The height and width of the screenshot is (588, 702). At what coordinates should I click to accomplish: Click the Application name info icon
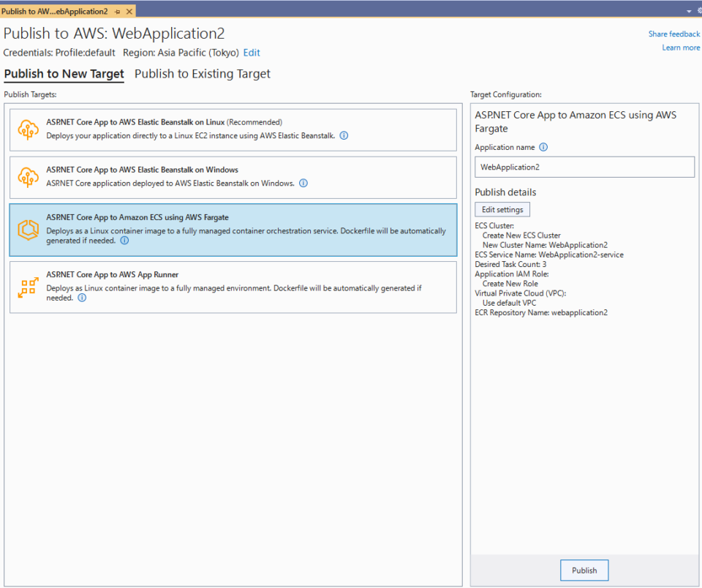pos(543,147)
